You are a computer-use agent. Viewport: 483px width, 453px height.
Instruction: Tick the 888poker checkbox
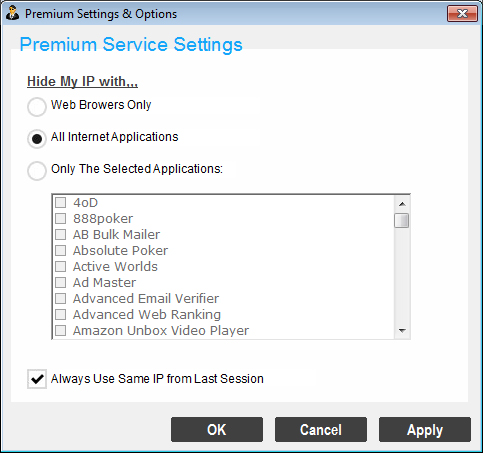tap(60, 218)
